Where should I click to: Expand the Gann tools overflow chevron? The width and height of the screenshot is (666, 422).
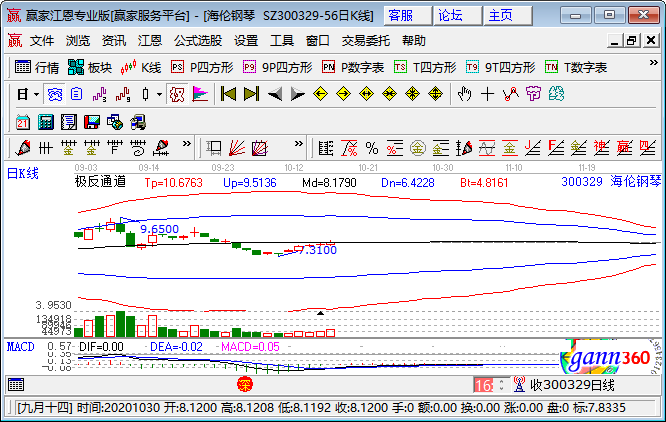click(x=299, y=143)
